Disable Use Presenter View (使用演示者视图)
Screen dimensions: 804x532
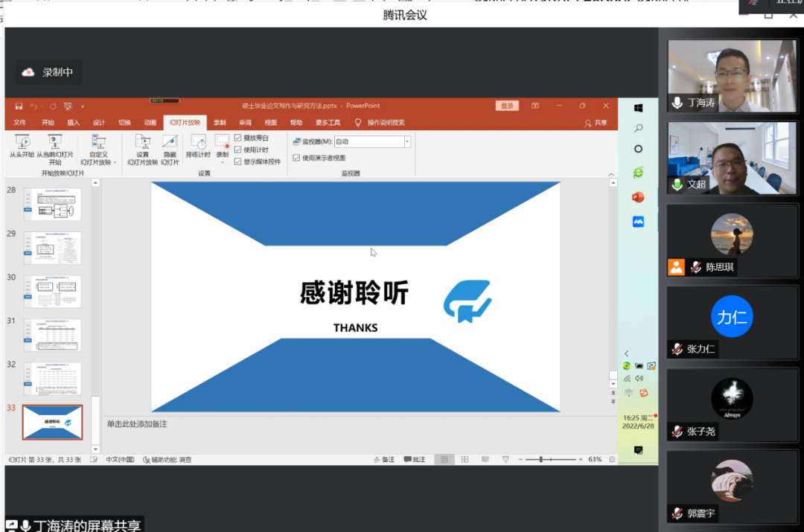[296, 158]
